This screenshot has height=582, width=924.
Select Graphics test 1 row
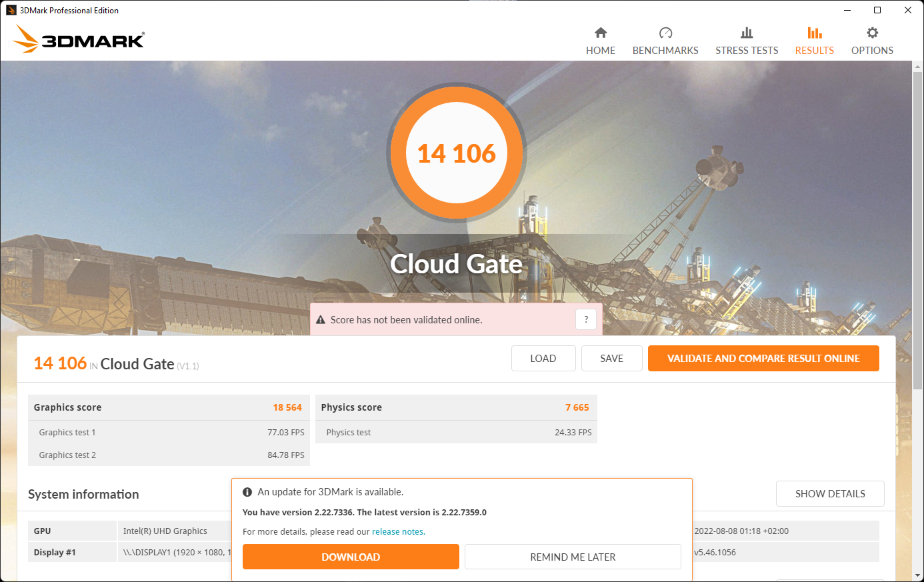pos(169,432)
